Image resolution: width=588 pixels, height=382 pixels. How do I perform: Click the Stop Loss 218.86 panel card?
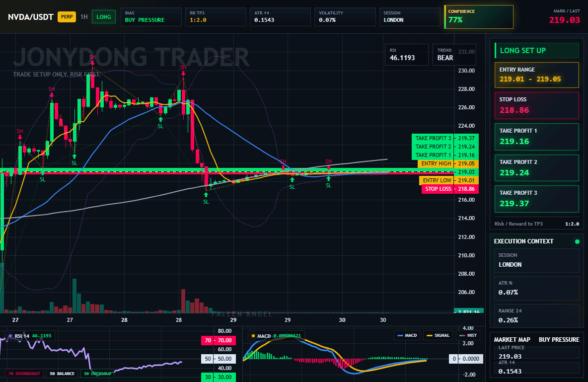(x=537, y=105)
